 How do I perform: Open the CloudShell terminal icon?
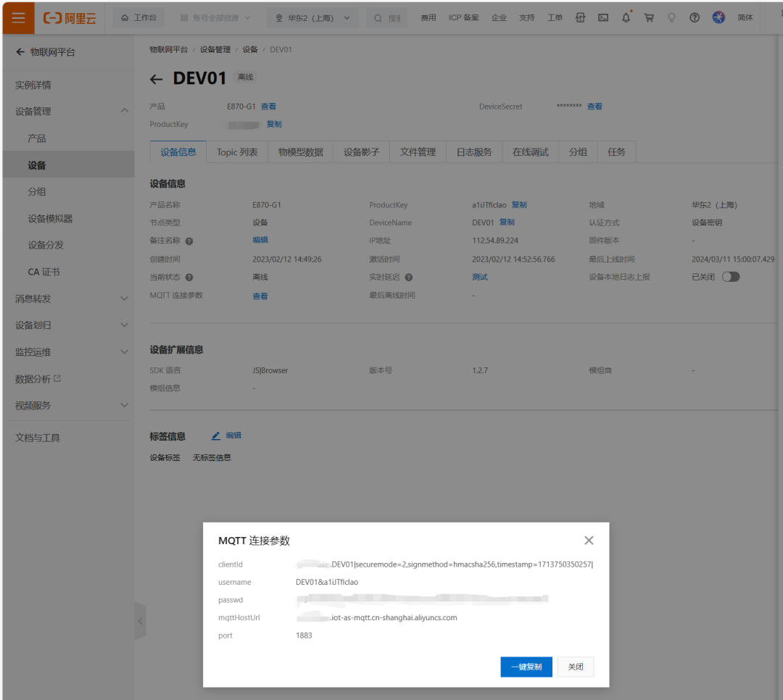(603, 17)
